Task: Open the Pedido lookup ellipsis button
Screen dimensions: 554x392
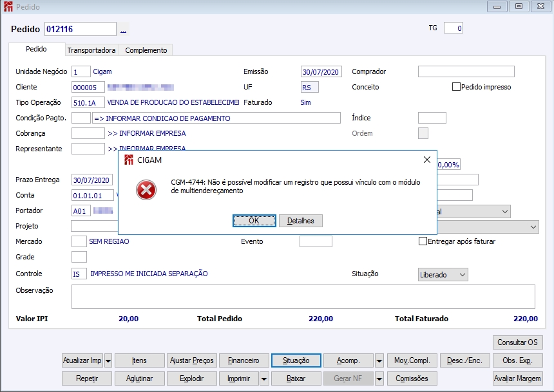Action: [124, 30]
